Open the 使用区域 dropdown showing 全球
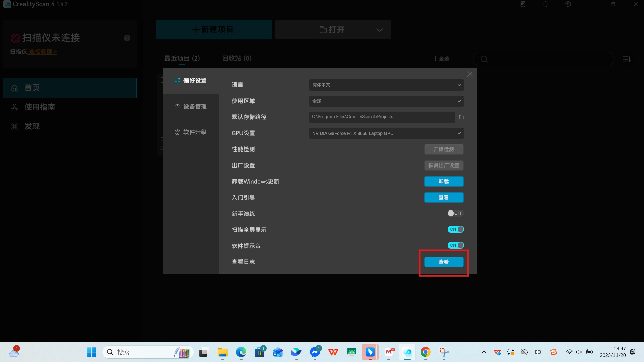644x362 pixels. click(386, 101)
